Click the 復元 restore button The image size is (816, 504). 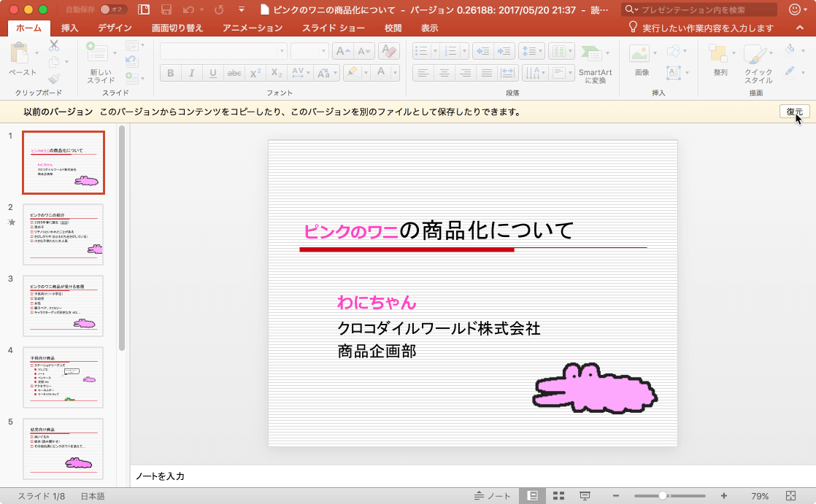pos(794,112)
